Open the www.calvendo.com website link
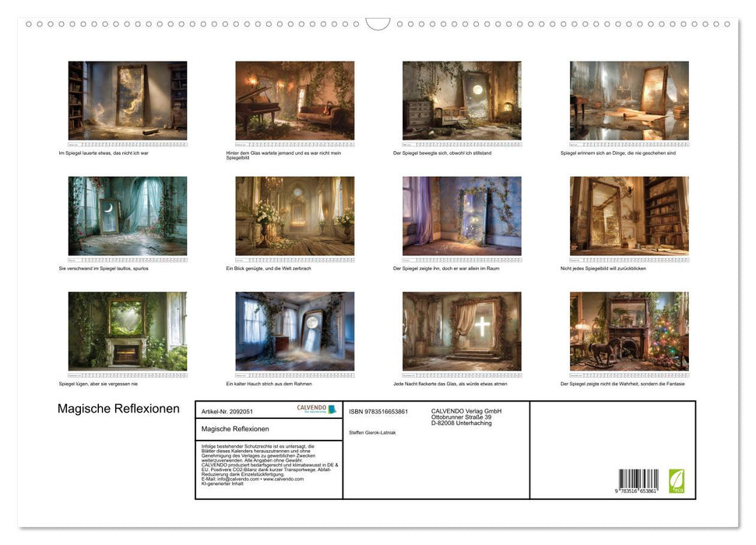Viewport: 756px width, 545px height. click(283, 479)
